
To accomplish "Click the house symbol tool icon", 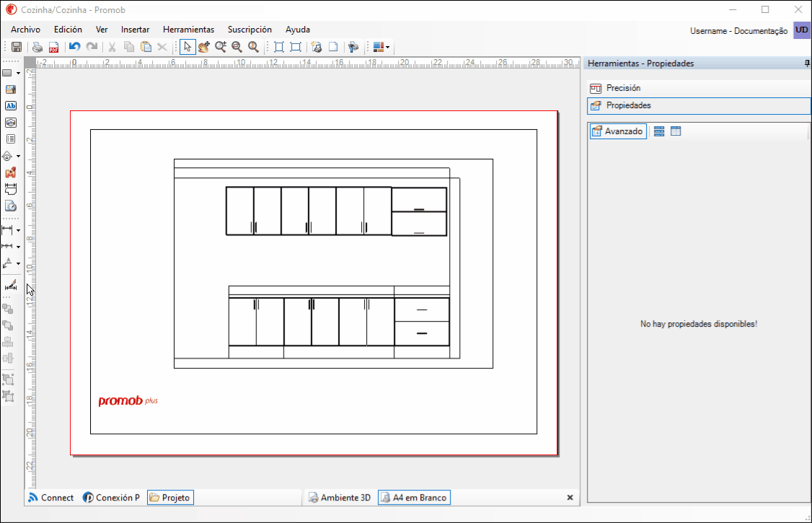I will [x=7, y=156].
